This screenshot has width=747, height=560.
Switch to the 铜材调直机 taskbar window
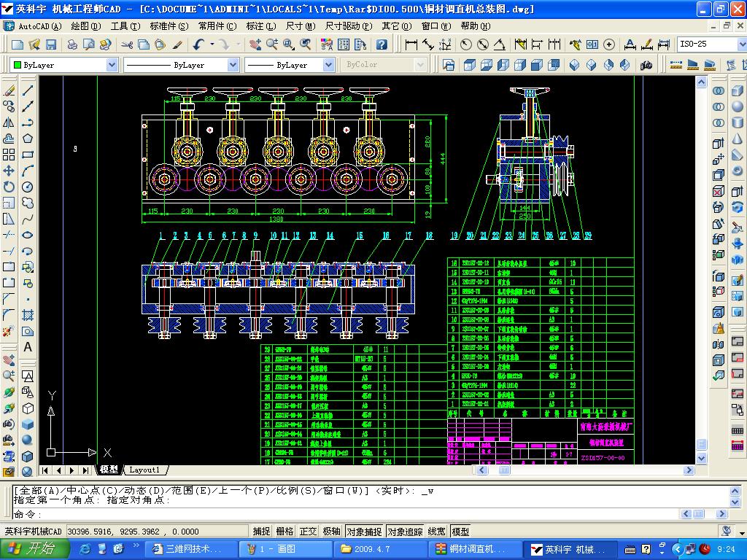pos(475,549)
